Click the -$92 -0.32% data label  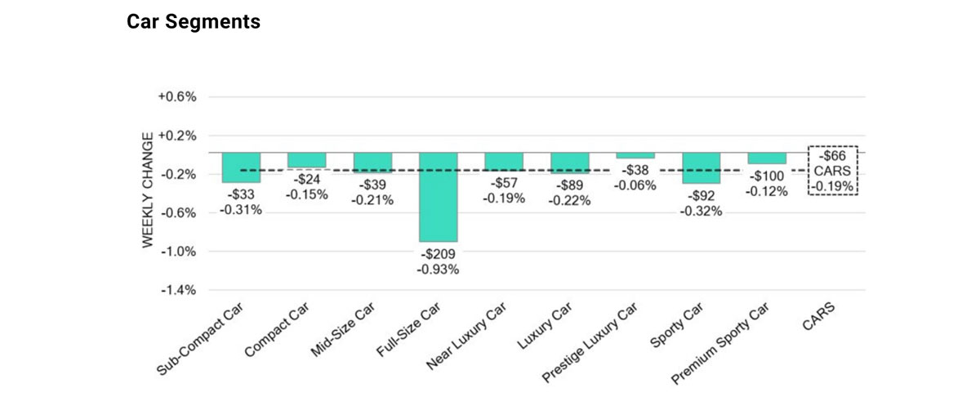pyautogui.click(x=701, y=203)
